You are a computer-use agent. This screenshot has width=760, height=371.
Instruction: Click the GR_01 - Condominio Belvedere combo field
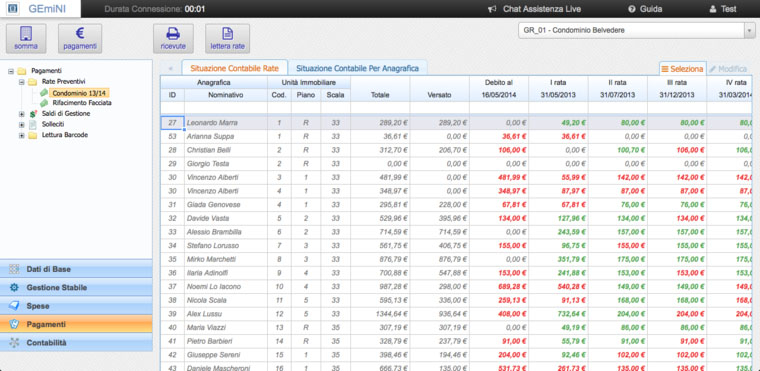[631, 30]
